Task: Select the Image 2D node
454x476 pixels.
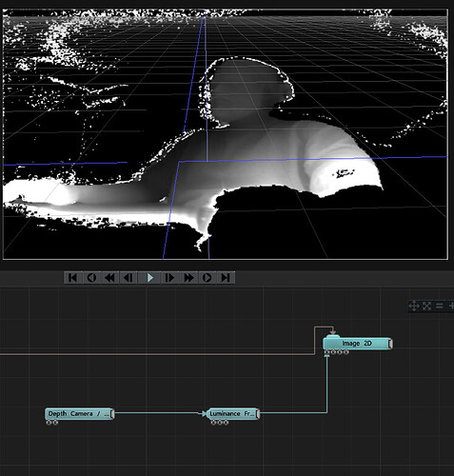Action: 357,344
